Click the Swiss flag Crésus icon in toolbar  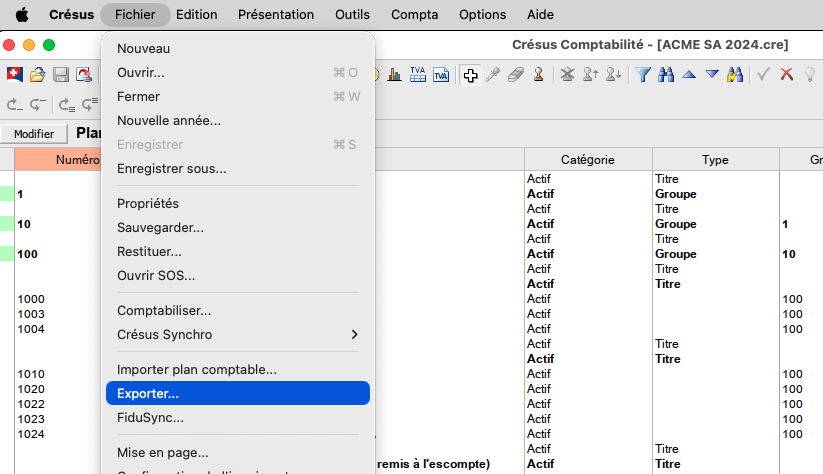(15, 75)
